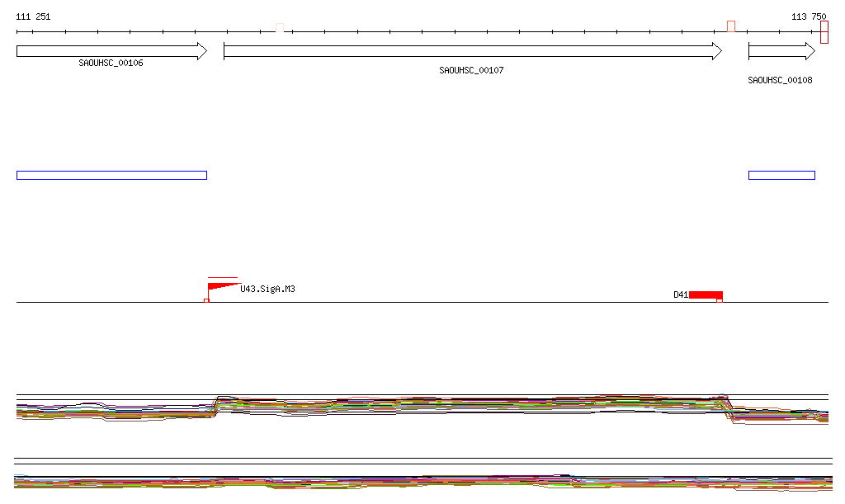Select the long SAOUHSC_00107 gene arrow

(472, 51)
